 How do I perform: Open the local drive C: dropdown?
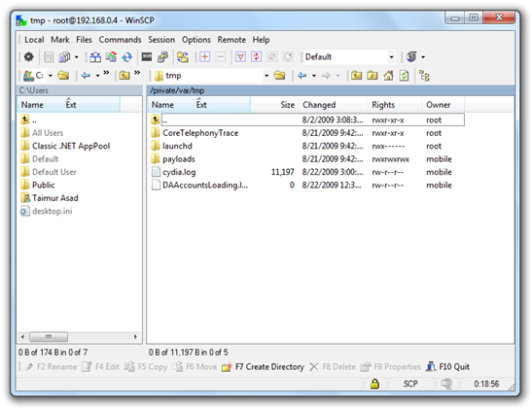(x=51, y=75)
